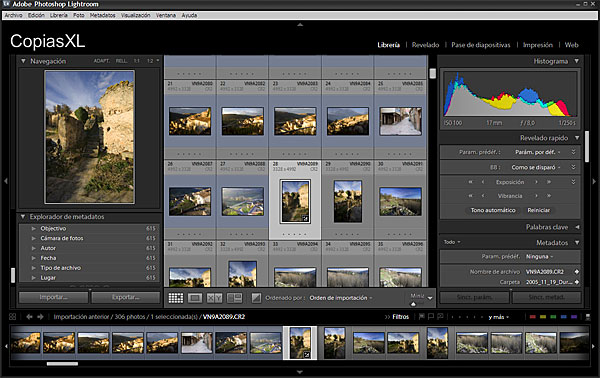Open the Parám. por déf. preset dropdown
The height and width of the screenshot is (378, 600).
[x=538, y=152]
